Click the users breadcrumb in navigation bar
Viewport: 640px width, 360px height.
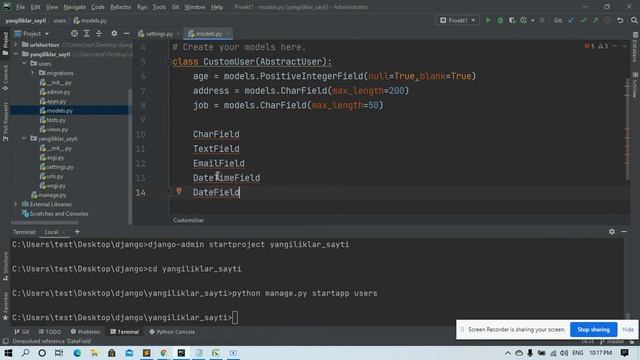click(59, 20)
